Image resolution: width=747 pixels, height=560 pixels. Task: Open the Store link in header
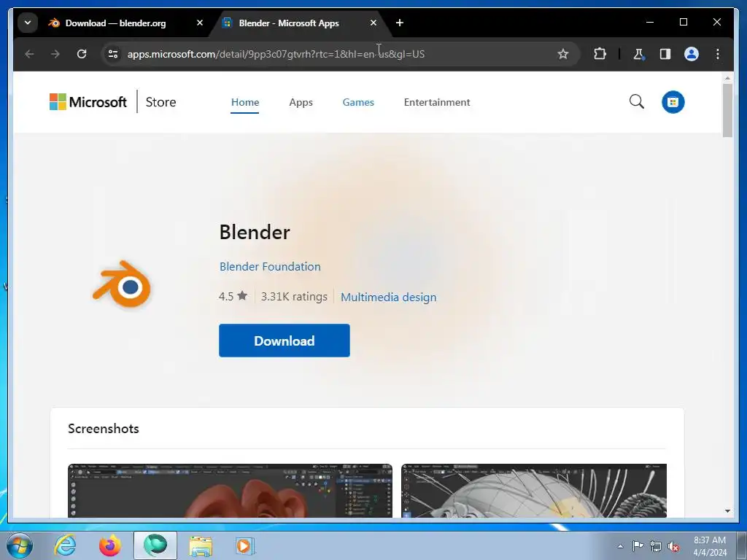tap(160, 102)
